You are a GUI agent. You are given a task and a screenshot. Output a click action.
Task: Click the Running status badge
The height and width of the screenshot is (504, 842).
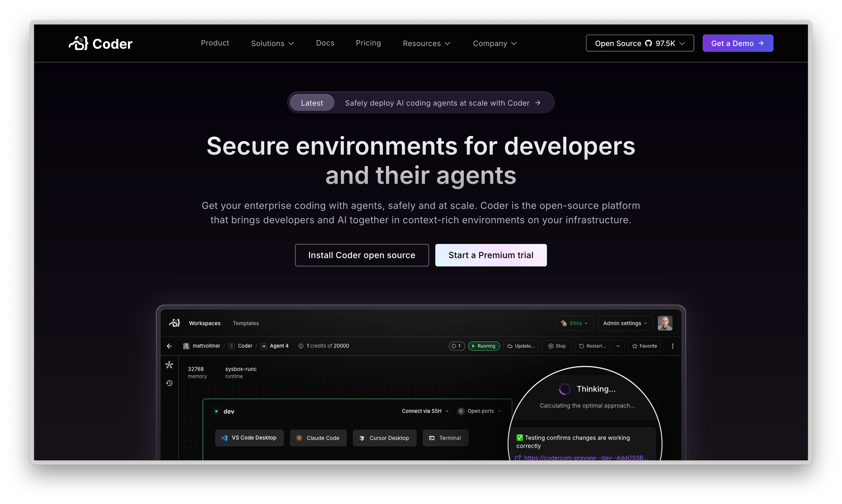tap(484, 346)
